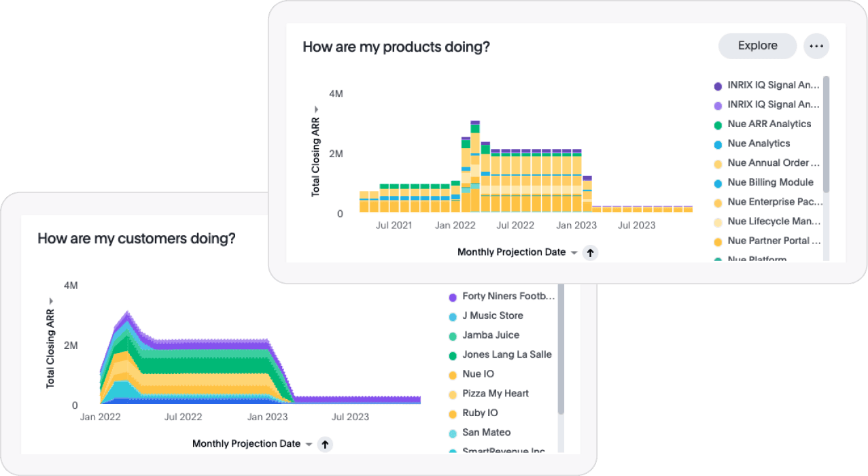Expand Total Closing ARR axis menu in products chart
The width and height of the screenshot is (868, 476).
pyautogui.click(x=315, y=109)
